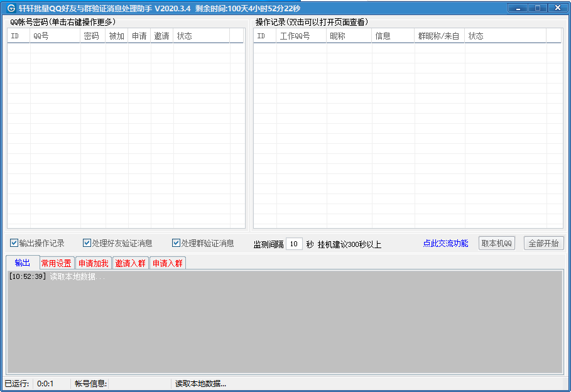Click the app logo icon in title bar
The image size is (571, 392).
(11, 8)
